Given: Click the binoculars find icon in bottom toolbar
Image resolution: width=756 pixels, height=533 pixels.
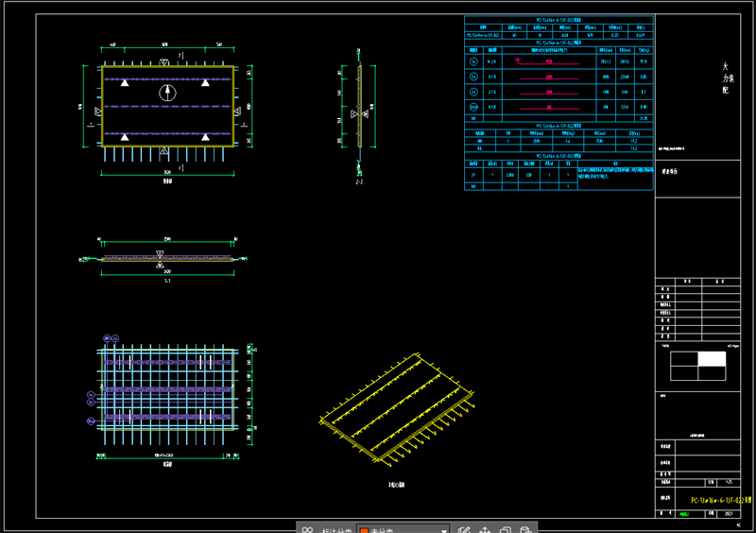Looking at the screenshot, I should pyautogui.click(x=308, y=529).
